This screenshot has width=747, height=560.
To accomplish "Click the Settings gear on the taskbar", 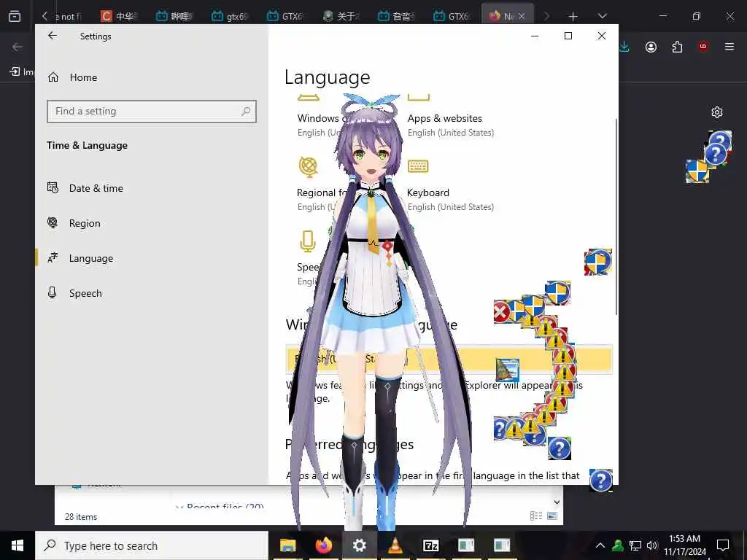I will 359,545.
